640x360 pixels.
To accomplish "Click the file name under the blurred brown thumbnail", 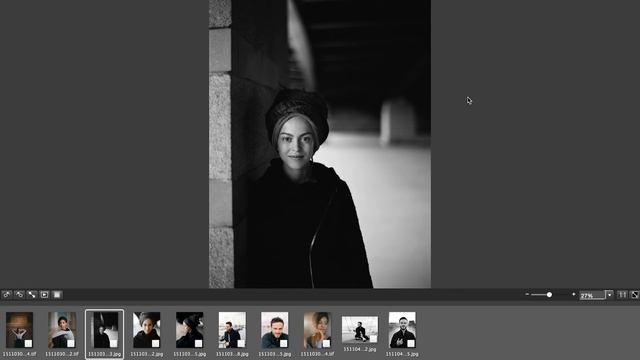I will pyautogui.click(x=19, y=354).
